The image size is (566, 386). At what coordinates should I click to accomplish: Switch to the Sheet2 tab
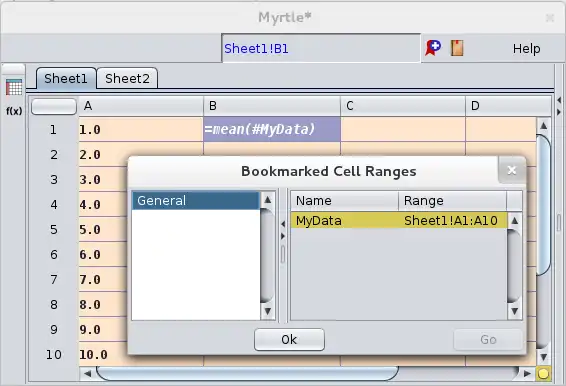pyautogui.click(x=127, y=78)
